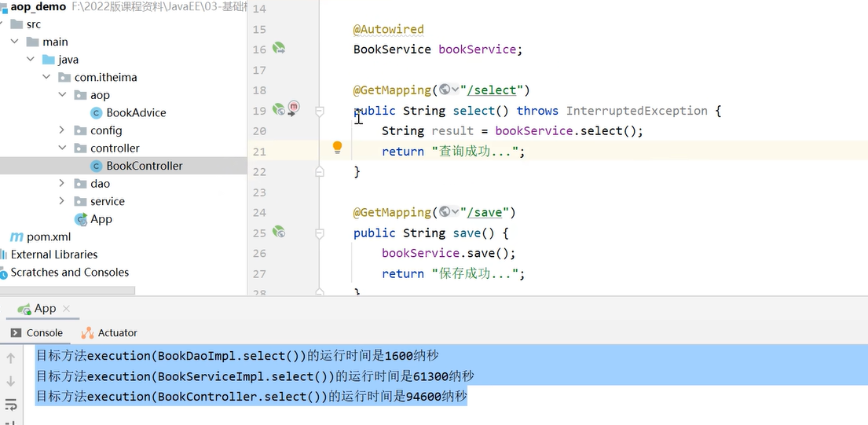The height and width of the screenshot is (425, 868).
Task: Click the request mapping gutter icon on line 25
Action: [278, 232]
